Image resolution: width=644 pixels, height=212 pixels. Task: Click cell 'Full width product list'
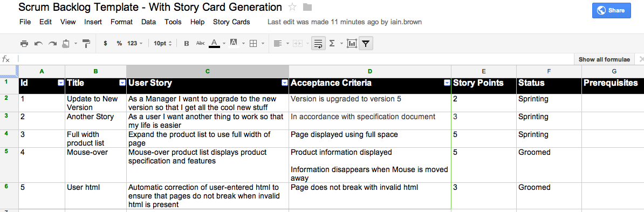point(95,139)
